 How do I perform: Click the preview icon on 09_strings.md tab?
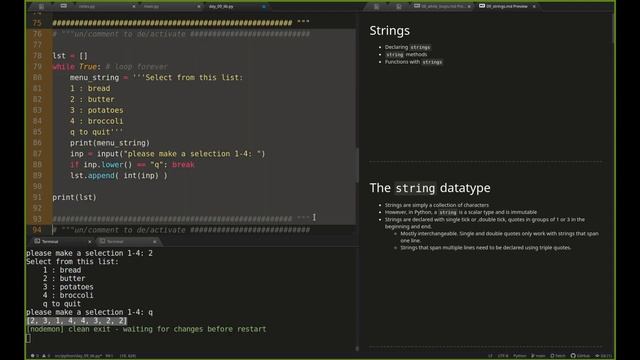pyautogui.click(x=482, y=6)
